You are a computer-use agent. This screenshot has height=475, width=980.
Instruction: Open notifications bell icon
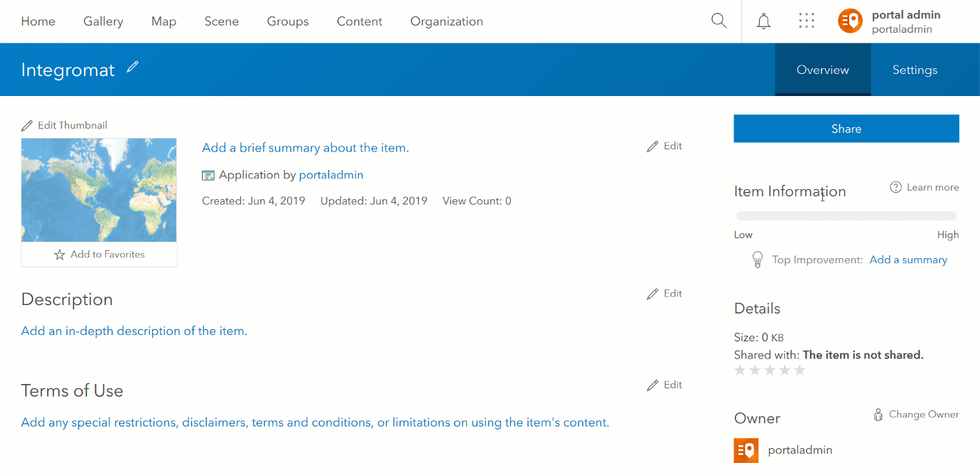(763, 21)
